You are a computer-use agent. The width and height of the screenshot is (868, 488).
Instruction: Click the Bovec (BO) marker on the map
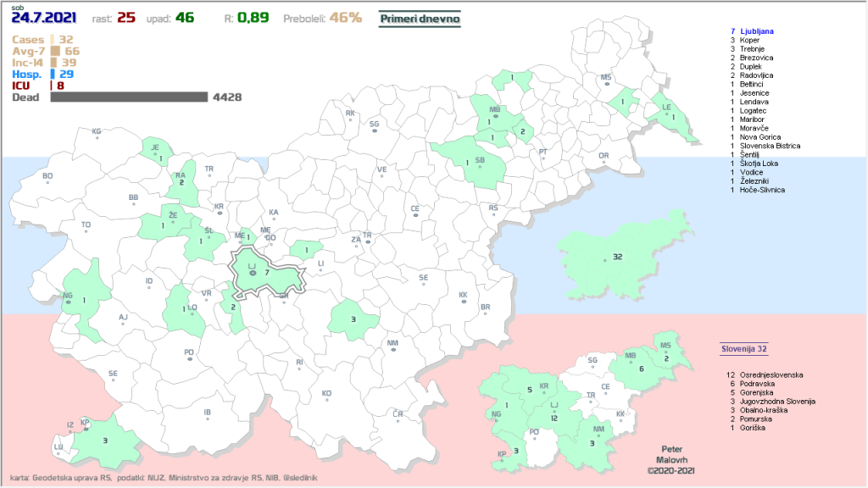tap(47, 182)
